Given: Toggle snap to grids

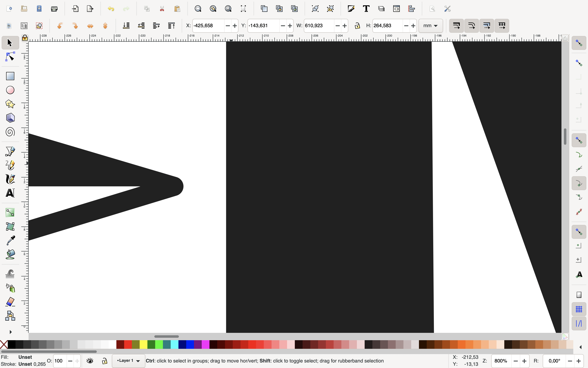Looking at the screenshot, I should pos(579,309).
